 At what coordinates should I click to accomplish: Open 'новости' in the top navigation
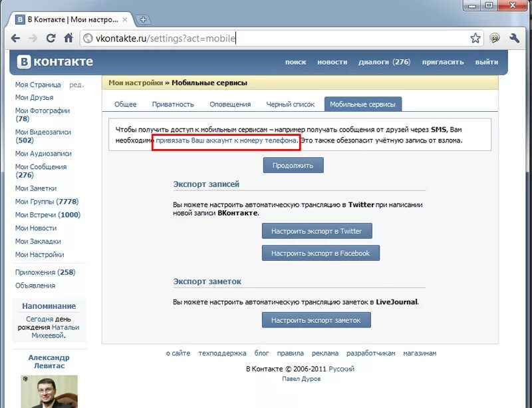coord(332,62)
